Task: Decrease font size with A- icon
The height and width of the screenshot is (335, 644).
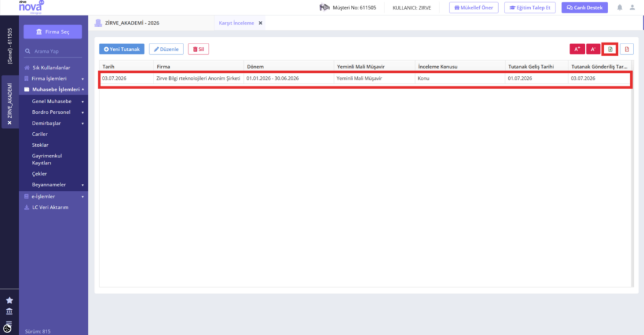Action: [x=593, y=49]
